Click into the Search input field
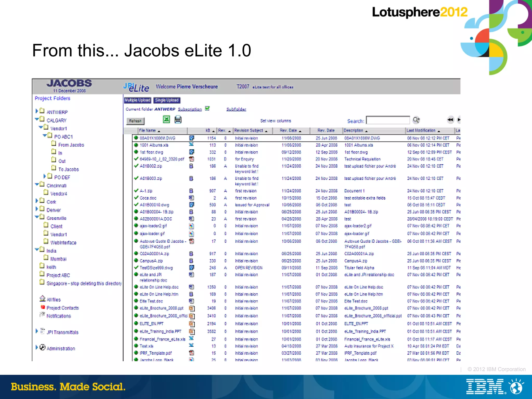 [x=388, y=120]
